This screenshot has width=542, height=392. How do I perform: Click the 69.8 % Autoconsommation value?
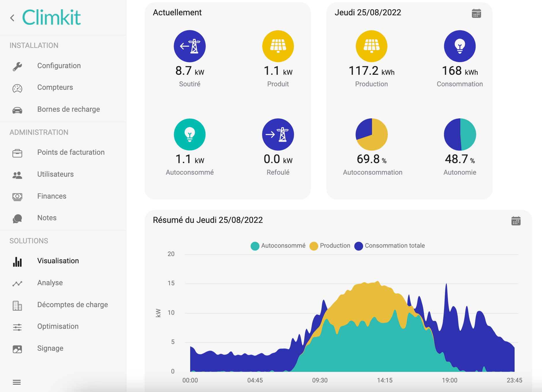[x=371, y=159]
